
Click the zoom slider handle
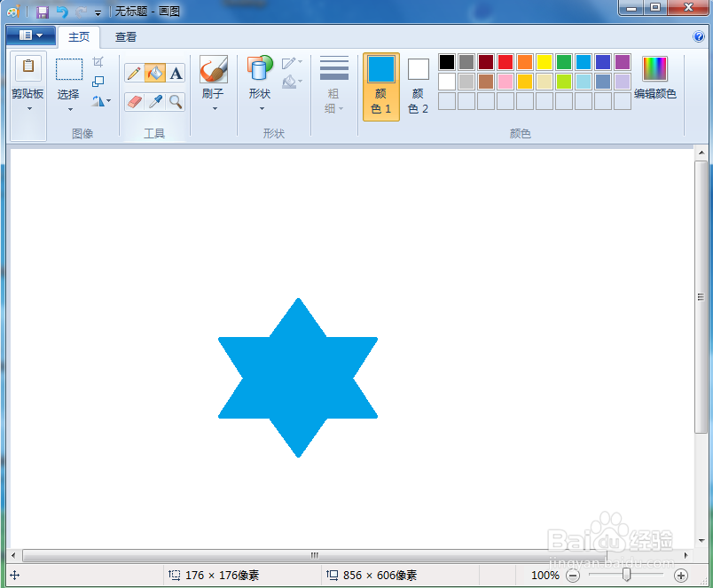coord(627,575)
